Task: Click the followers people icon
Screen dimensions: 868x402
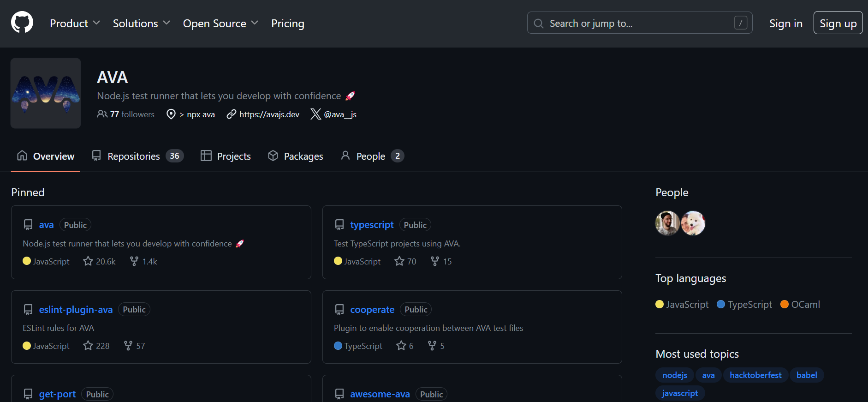Action: pos(102,114)
